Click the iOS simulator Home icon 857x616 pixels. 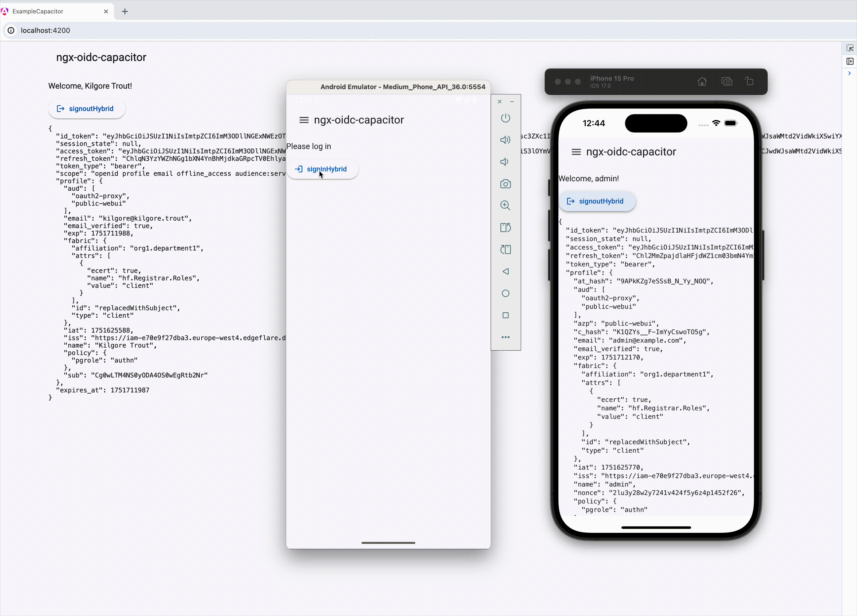(x=702, y=82)
